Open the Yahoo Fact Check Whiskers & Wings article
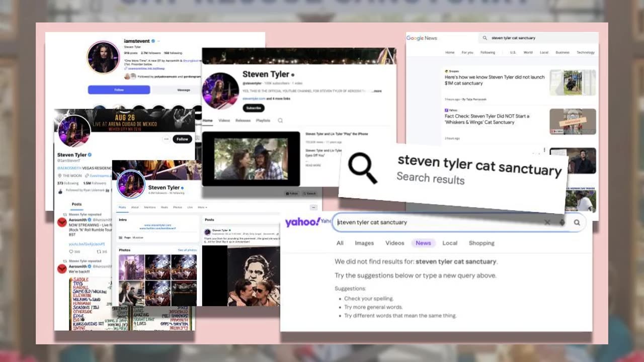Screen dimensions: 644x362 (487, 119)
